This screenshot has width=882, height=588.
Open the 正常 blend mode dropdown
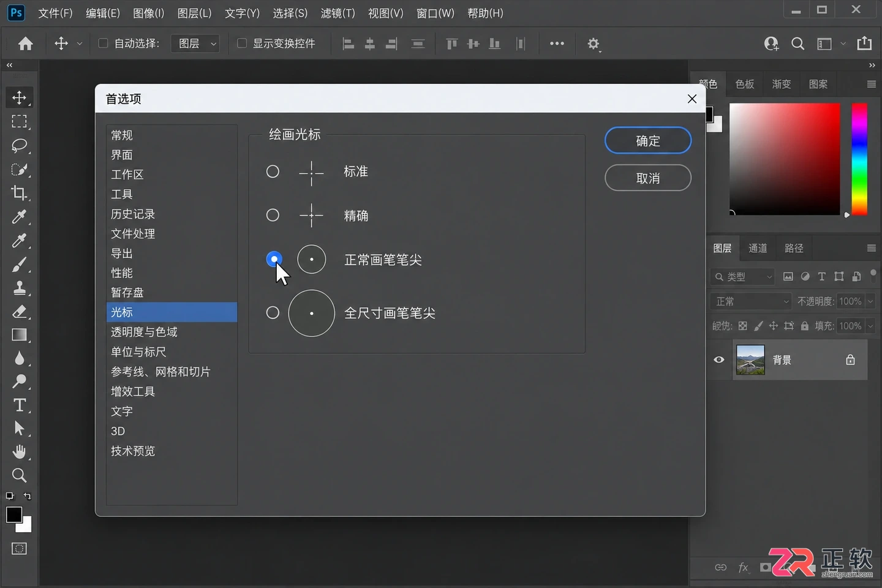coord(752,301)
